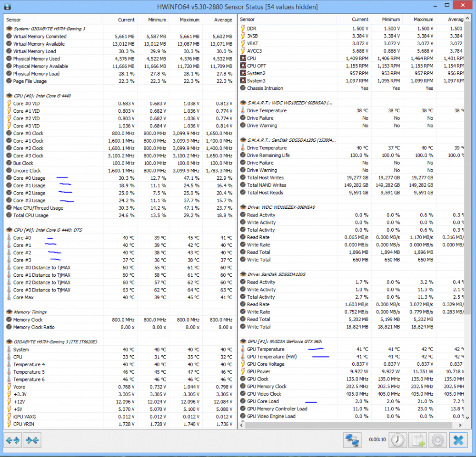Image resolution: width=476 pixels, height=457 pixels.
Task: Open sensor settings gear icon
Action: (437, 440)
